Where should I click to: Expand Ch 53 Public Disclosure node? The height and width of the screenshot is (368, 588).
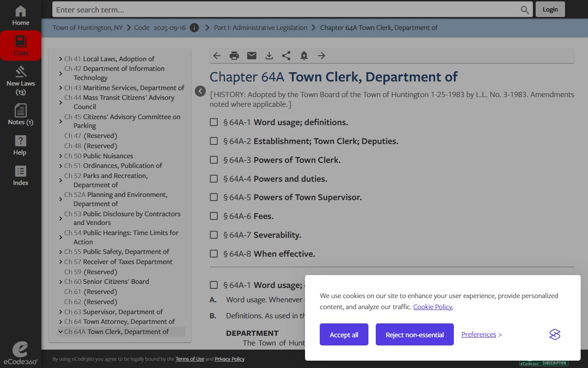61,218
